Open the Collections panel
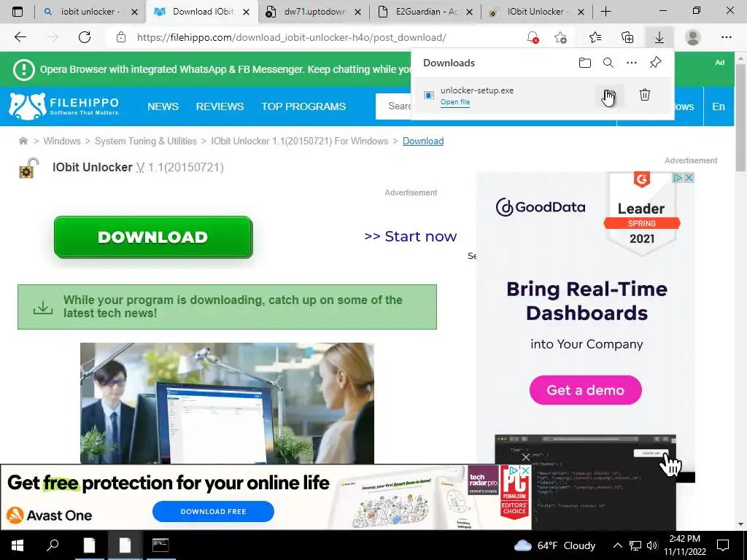 (627, 37)
